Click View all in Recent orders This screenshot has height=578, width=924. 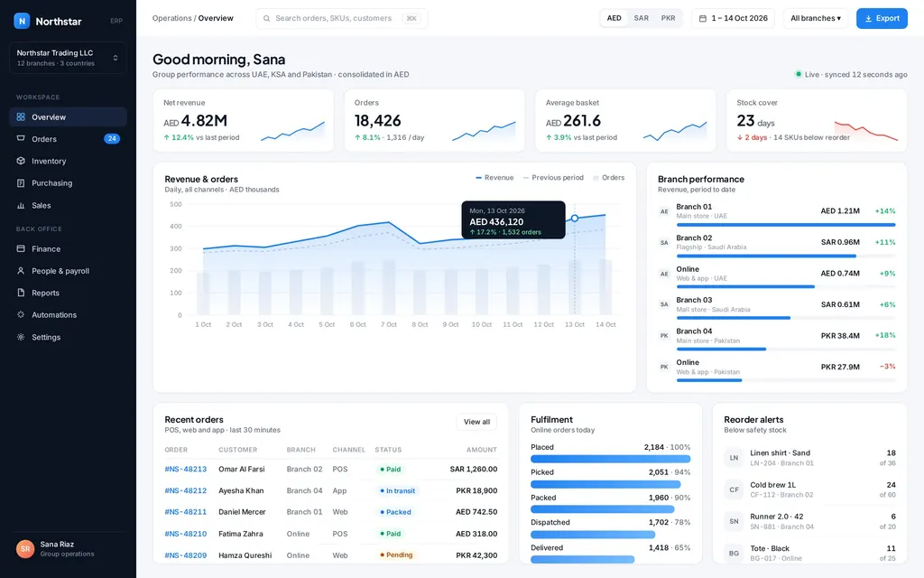[476, 422]
